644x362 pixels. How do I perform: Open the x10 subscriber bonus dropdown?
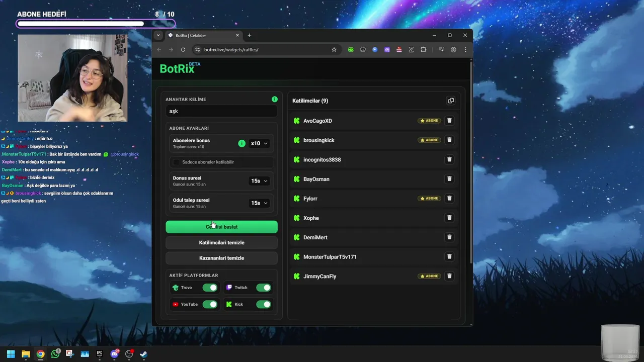pyautogui.click(x=259, y=143)
